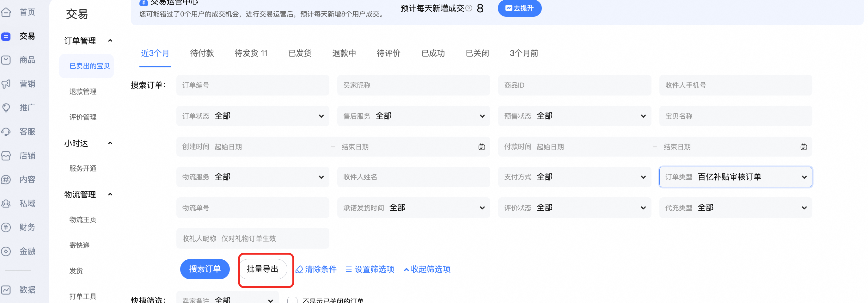Click the 搜索订单 button

tap(205, 269)
